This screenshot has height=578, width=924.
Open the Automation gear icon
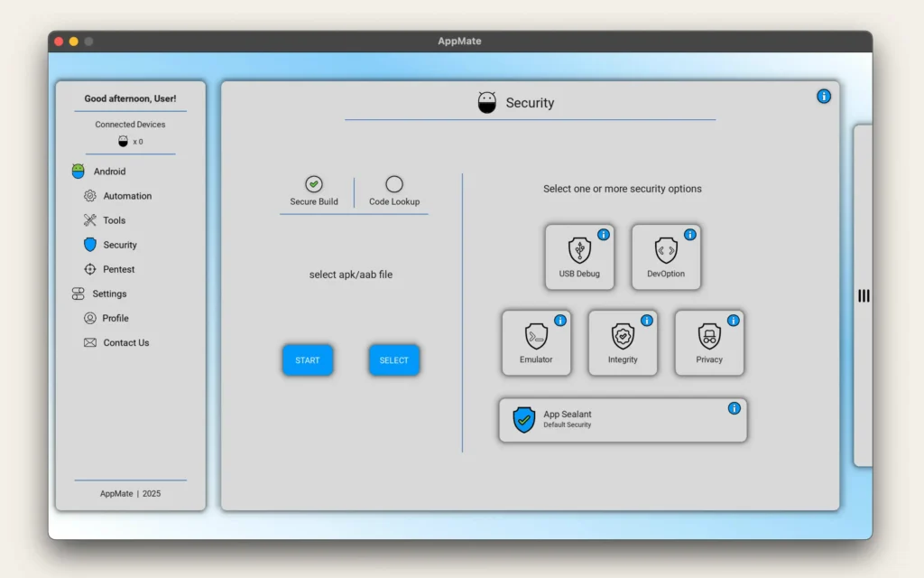click(89, 195)
